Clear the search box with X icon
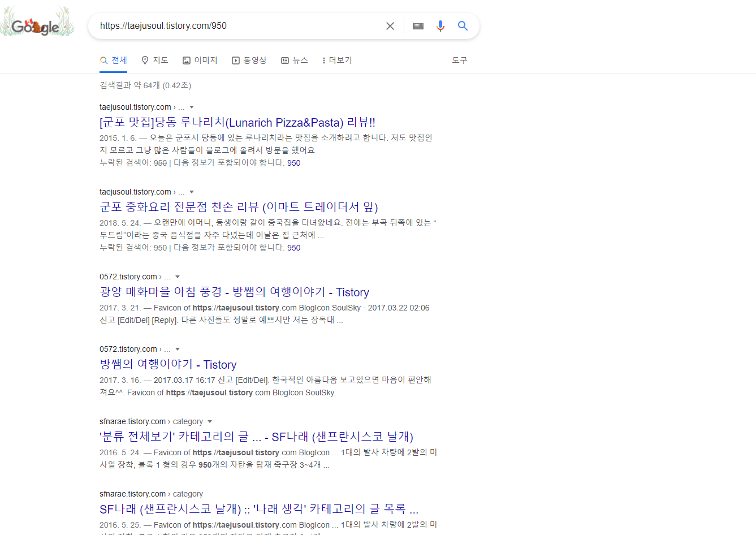 point(390,26)
